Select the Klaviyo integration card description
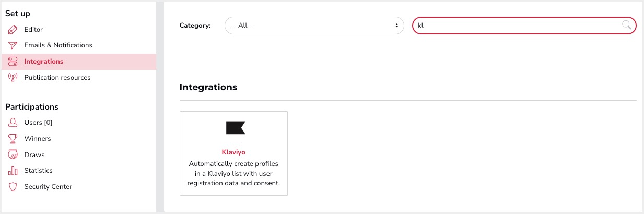 coord(233,173)
